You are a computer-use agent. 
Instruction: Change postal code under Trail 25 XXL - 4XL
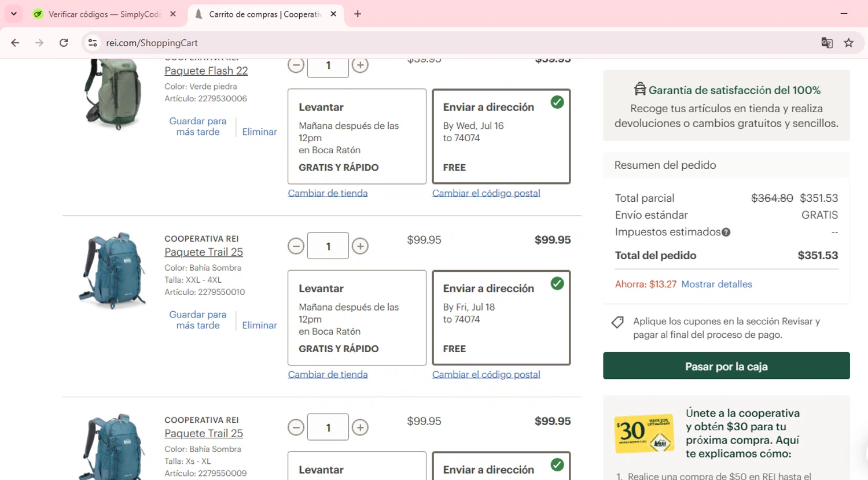point(486,374)
